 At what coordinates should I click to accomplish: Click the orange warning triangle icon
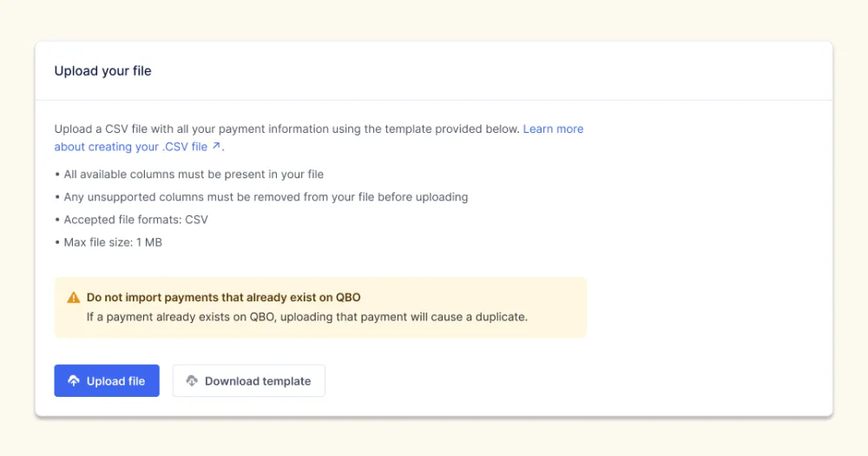coord(74,298)
